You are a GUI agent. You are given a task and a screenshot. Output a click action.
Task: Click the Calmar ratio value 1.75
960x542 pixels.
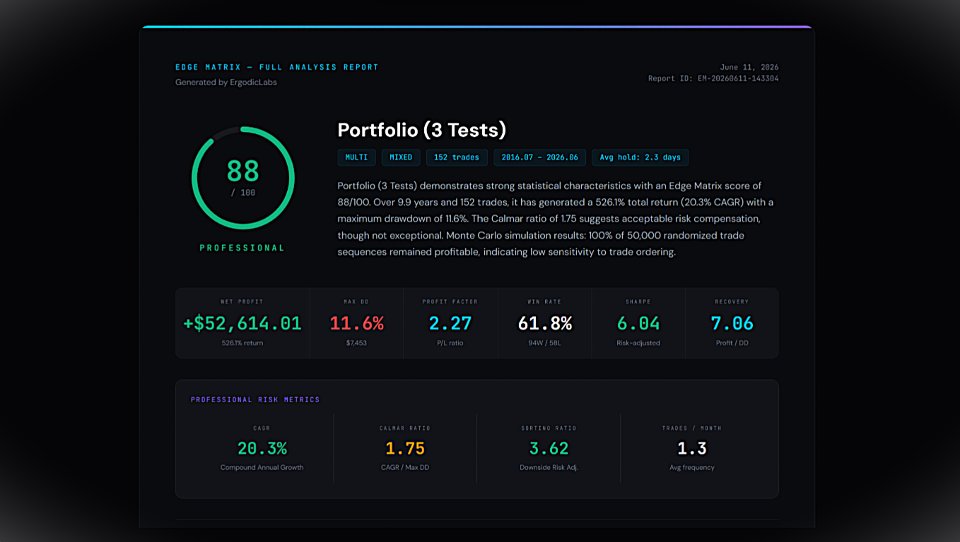(405, 448)
